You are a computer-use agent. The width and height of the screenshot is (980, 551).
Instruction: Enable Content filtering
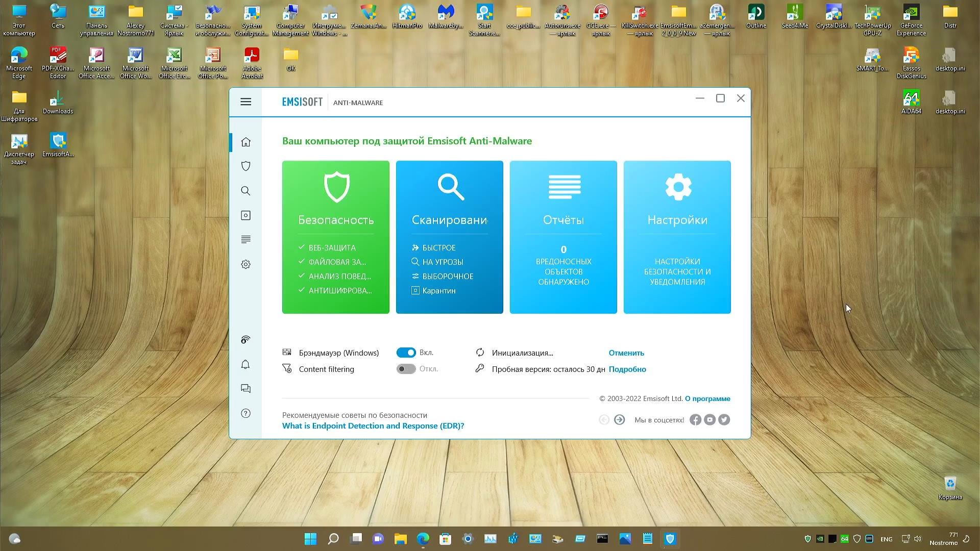(x=406, y=369)
